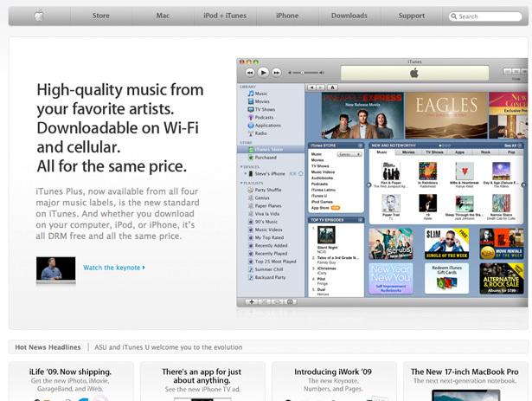Select the Music Videos smart playlist
This screenshot has height=401, width=532.
266,230
